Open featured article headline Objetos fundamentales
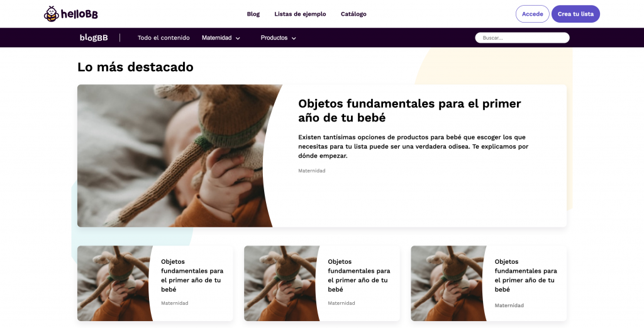This screenshot has height=328, width=644. pos(409,110)
